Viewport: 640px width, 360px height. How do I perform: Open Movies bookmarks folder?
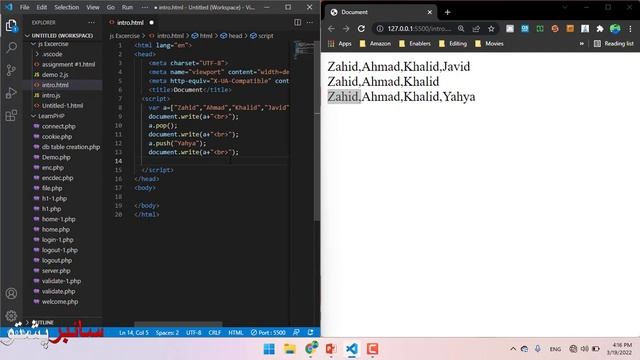tap(489, 44)
